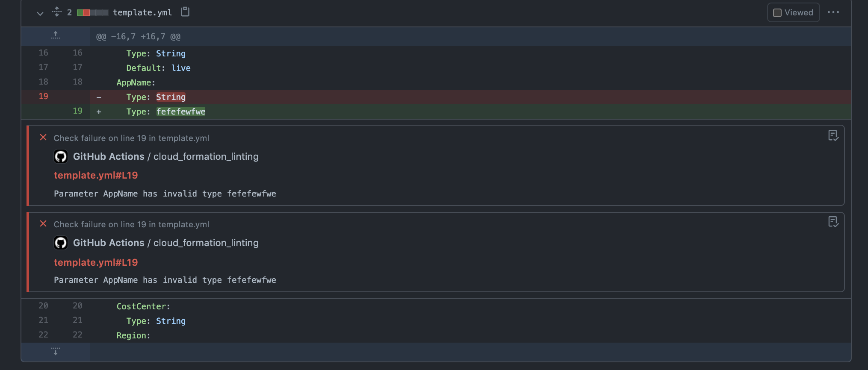Expand hidden lines above line 16
868x370 pixels.
(56, 36)
